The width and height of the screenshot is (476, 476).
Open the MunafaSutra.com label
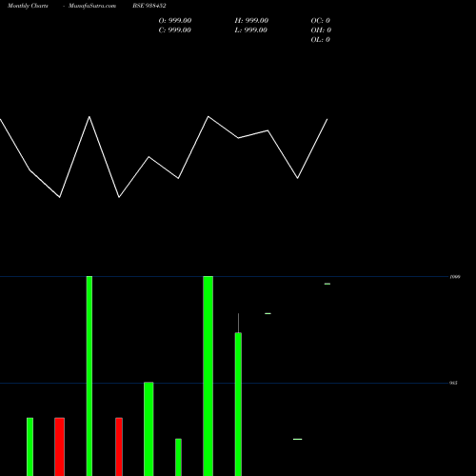(x=92, y=6)
